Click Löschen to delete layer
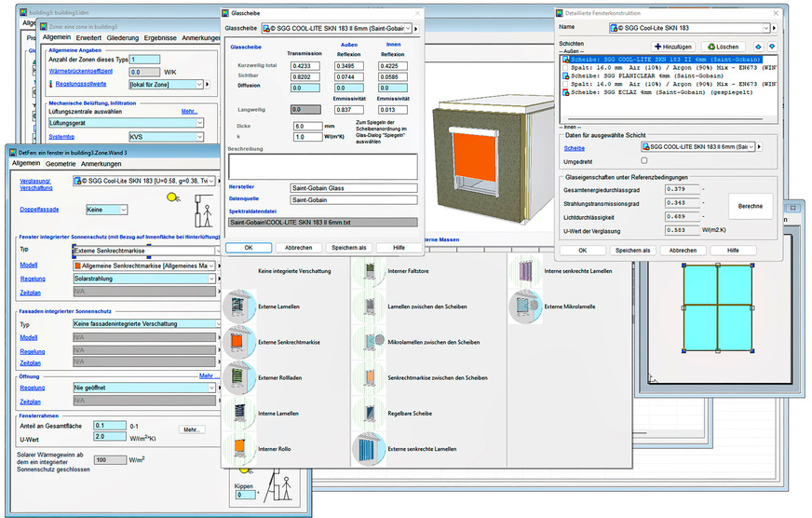812x518 pixels. pos(723,47)
